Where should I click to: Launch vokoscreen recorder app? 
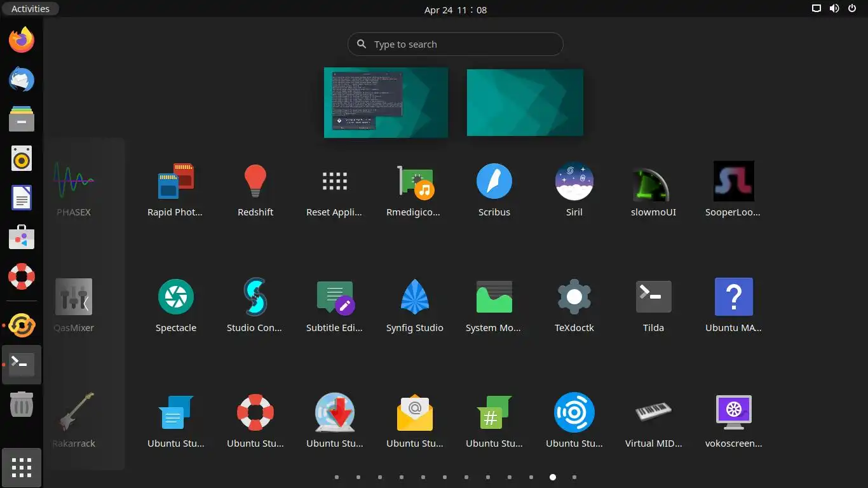tap(733, 420)
